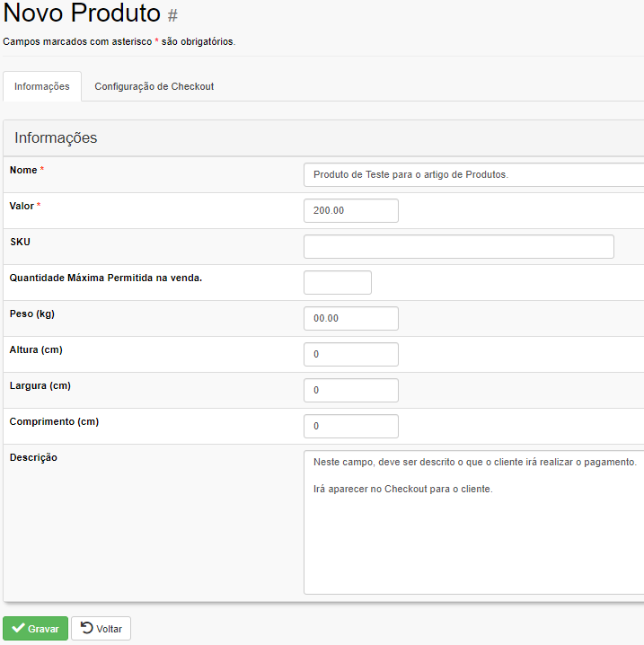Click the Largura (cm) input
Screen dimensions: 644x645
click(351, 391)
